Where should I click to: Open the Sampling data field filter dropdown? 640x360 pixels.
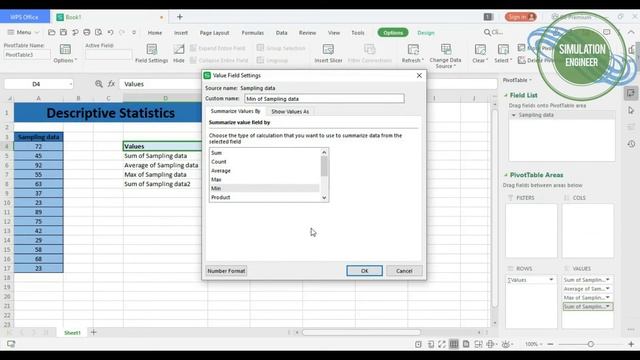[x=513, y=115]
